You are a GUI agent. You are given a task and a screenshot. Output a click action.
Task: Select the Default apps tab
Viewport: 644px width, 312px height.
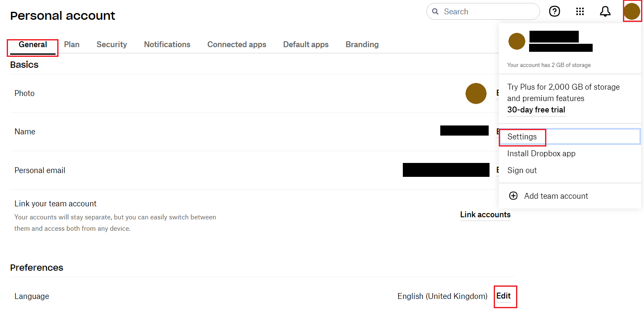click(306, 44)
